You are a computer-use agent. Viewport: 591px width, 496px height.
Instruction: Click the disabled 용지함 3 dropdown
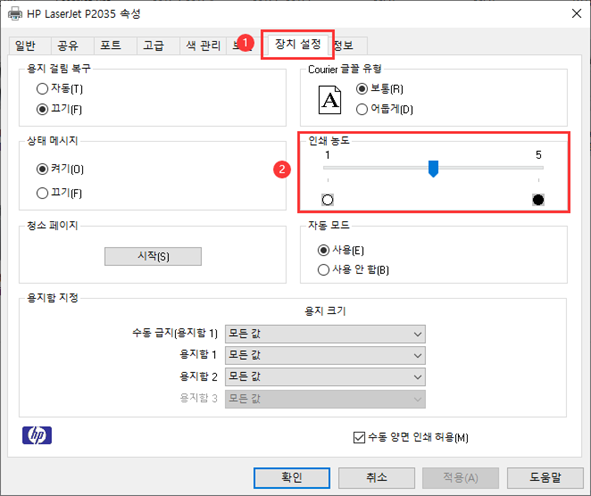pyautogui.click(x=325, y=399)
